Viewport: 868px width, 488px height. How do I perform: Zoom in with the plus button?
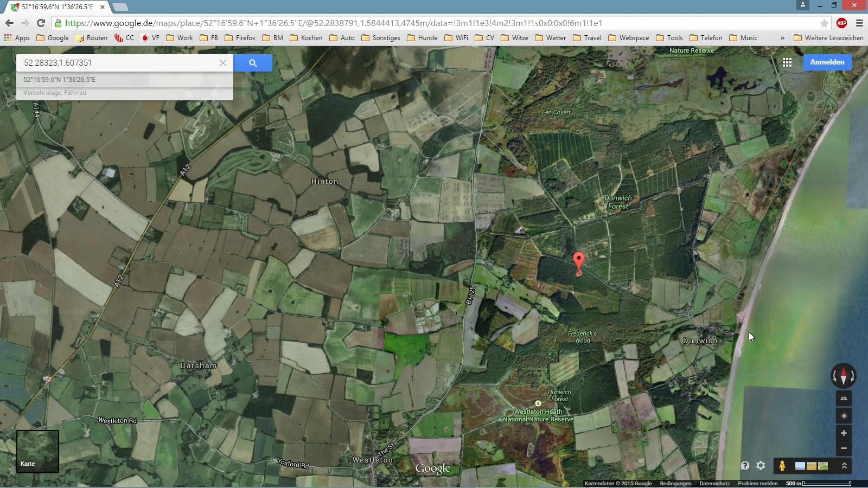pos(844,433)
